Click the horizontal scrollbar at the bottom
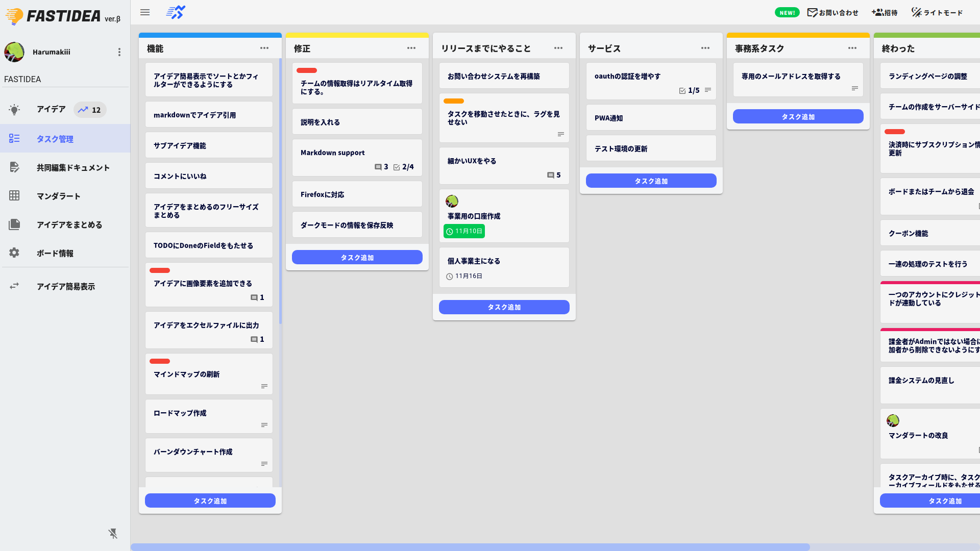Screen dimensions: 980x551 pos(470,547)
